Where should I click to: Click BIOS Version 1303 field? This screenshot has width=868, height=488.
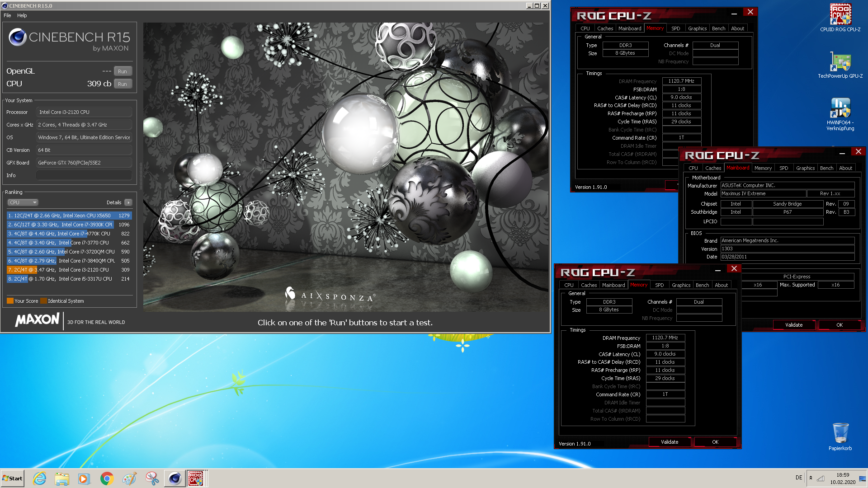[x=788, y=249]
